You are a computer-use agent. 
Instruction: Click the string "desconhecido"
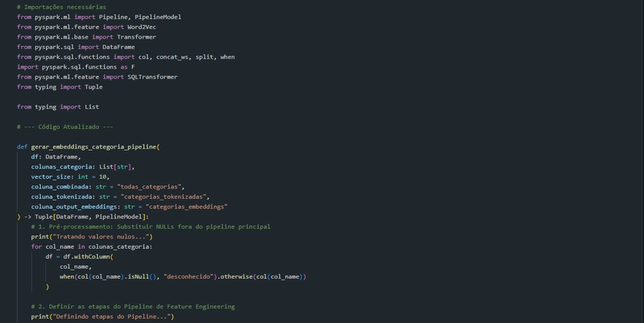click(190, 276)
